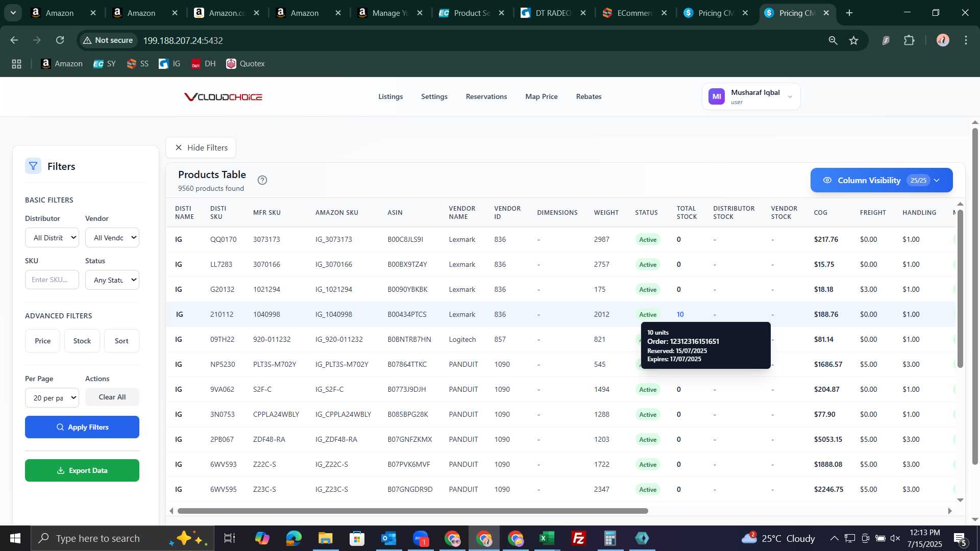Click the Cloudchoice logo
980x551 pixels.
tap(223, 97)
